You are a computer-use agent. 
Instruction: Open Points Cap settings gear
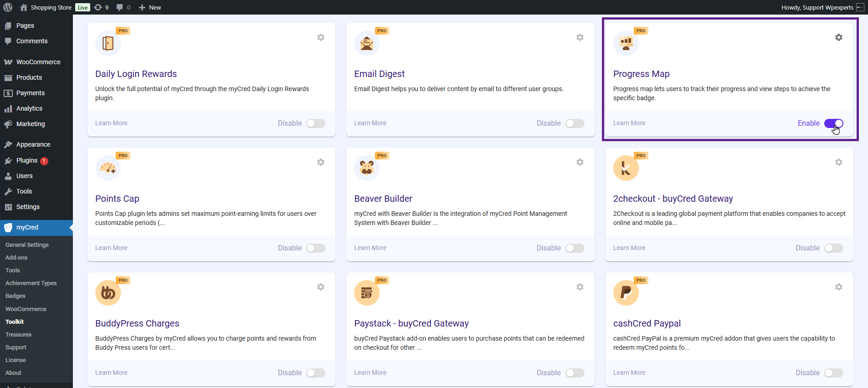(321, 162)
